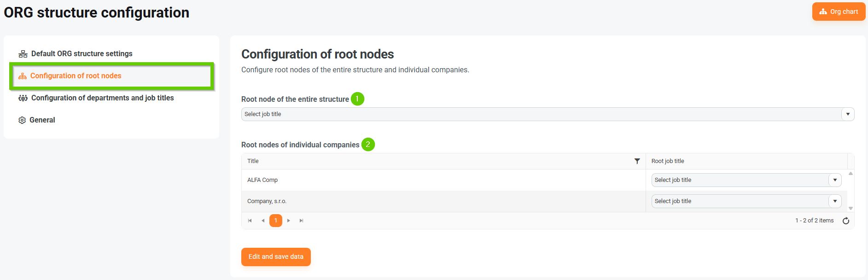This screenshot has width=868, height=280.
Task: Go to next table page
Action: click(x=289, y=221)
